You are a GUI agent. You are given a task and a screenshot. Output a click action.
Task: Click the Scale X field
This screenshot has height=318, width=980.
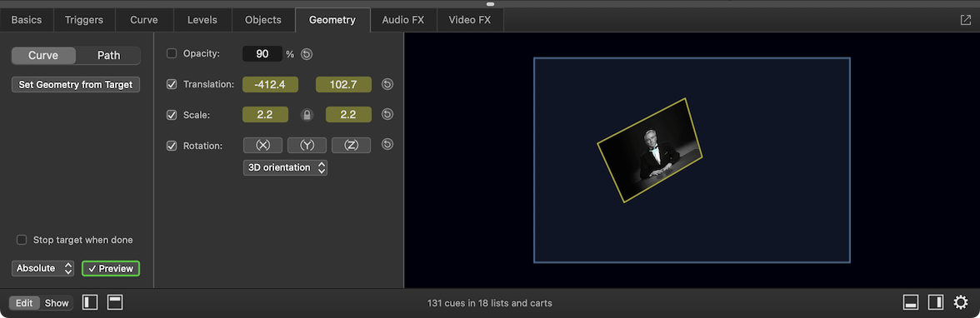266,115
